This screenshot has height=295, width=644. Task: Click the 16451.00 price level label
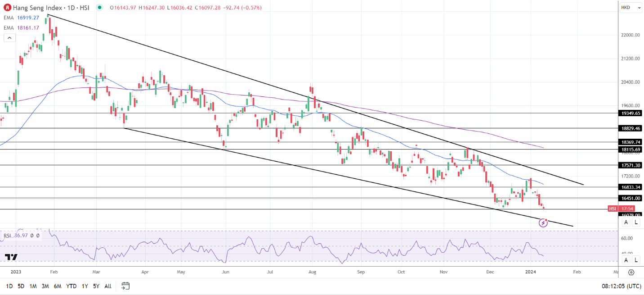631,198
